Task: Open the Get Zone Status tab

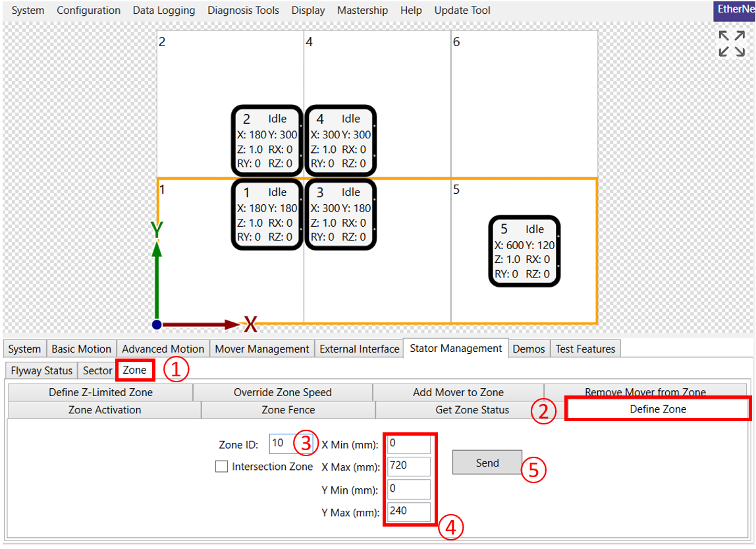Action: point(472,410)
